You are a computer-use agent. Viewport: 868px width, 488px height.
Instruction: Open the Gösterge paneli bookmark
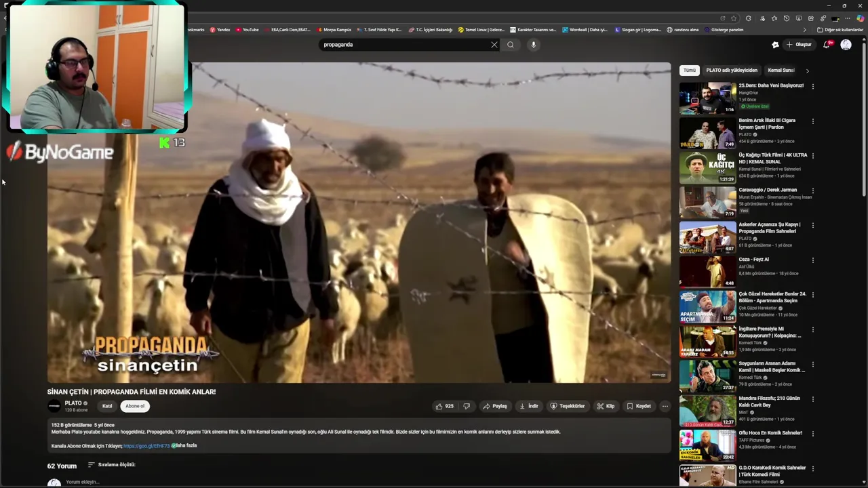coord(724,30)
